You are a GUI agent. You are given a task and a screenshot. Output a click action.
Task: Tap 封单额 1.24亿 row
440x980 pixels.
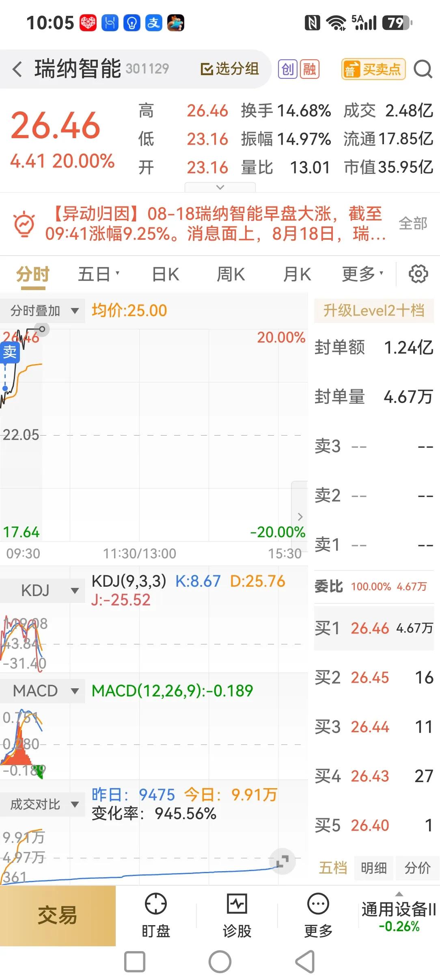374,348
